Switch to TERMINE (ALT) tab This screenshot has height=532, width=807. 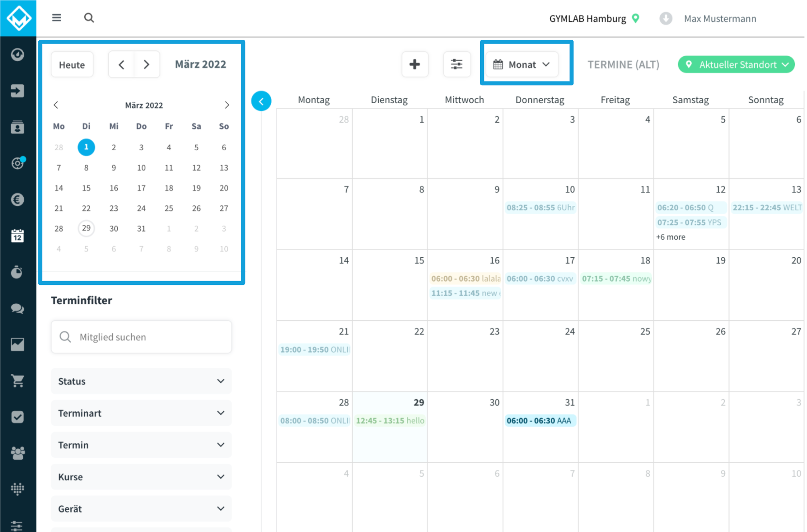pyautogui.click(x=623, y=64)
